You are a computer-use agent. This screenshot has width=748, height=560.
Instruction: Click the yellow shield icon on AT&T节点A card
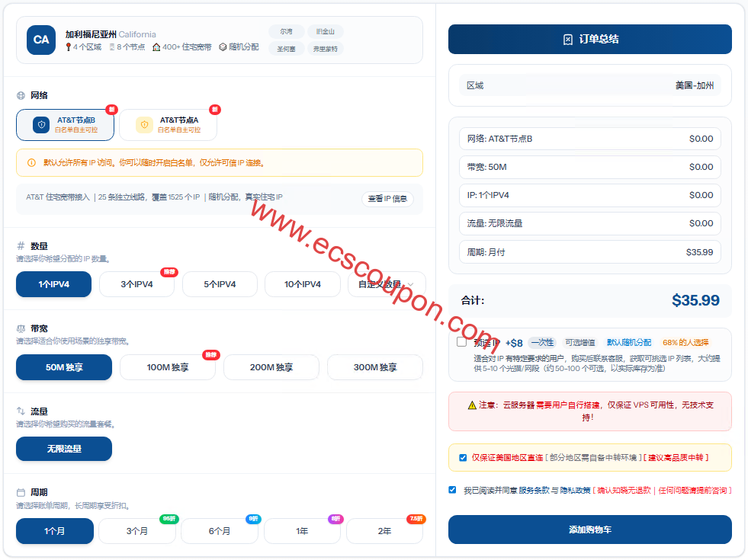point(143,124)
